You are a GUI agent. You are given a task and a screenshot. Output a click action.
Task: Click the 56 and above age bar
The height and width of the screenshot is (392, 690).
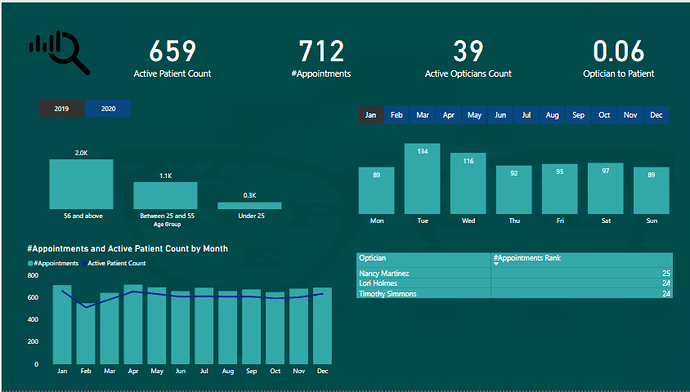(81, 184)
